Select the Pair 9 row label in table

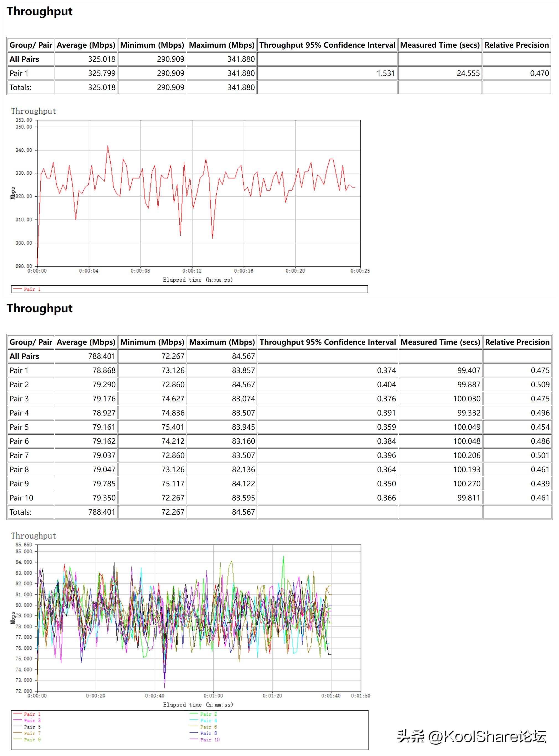coord(19,484)
